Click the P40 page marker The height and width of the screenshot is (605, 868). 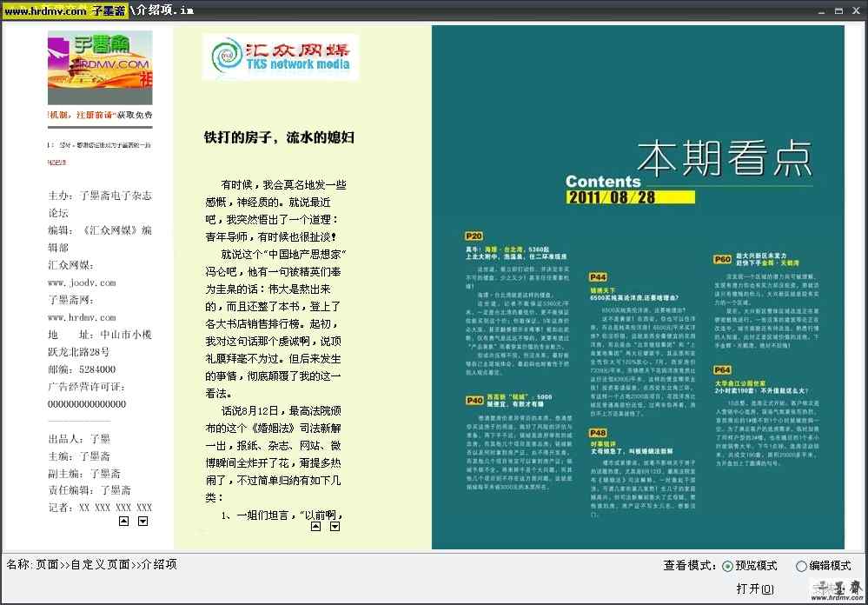pos(474,400)
